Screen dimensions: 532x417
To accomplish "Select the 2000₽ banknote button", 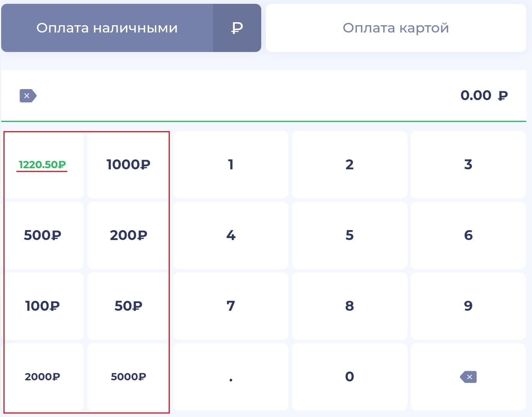I will tap(42, 377).
